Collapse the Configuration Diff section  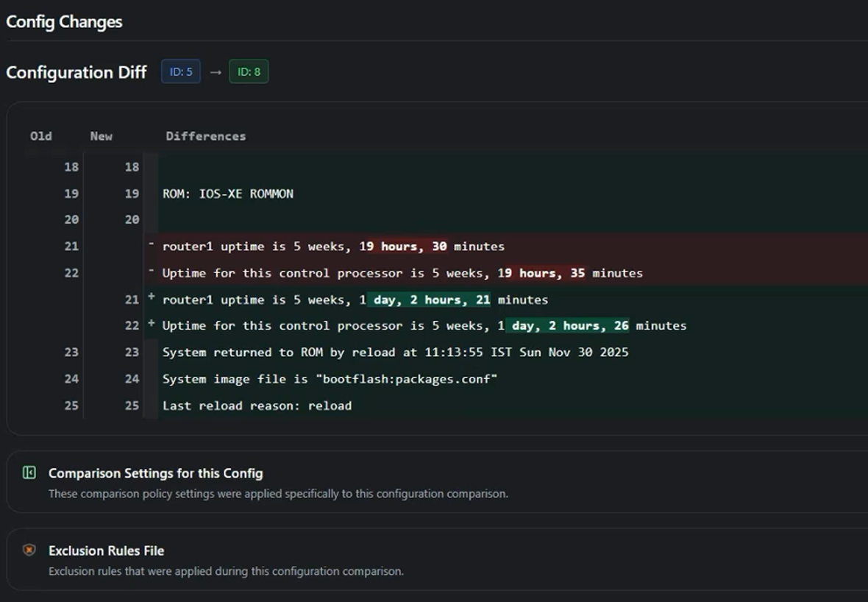[x=77, y=72]
